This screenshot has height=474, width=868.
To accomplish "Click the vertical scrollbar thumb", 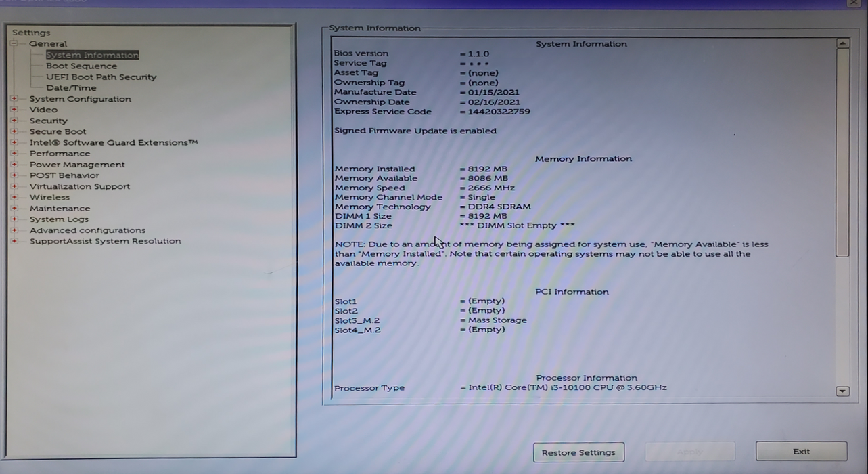I will pyautogui.click(x=842, y=152).
